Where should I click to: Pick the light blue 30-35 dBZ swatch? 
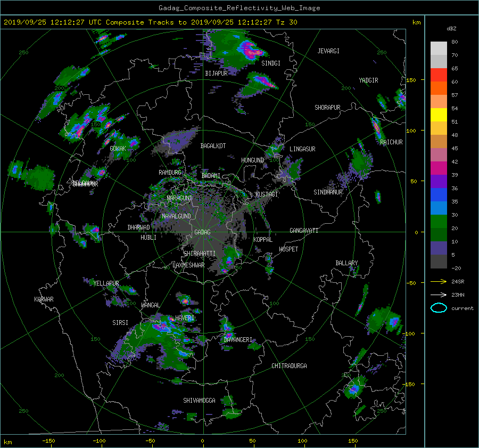[x=439, y=208]
